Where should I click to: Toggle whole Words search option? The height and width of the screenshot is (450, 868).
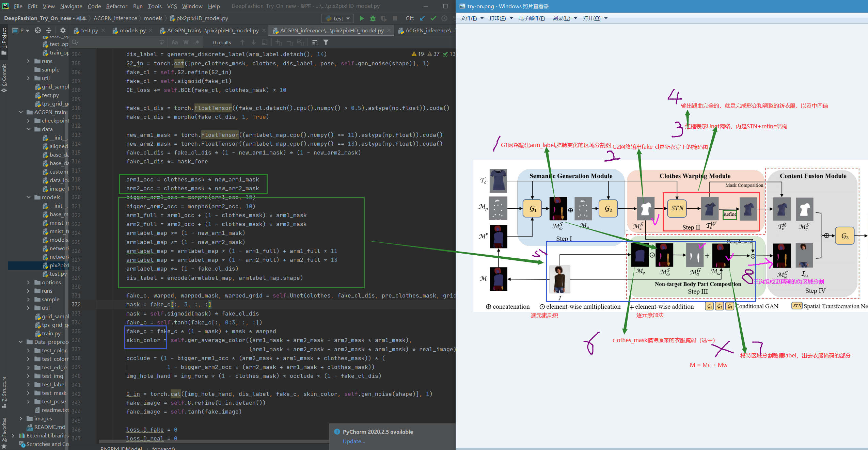click(x=186, y=42)
